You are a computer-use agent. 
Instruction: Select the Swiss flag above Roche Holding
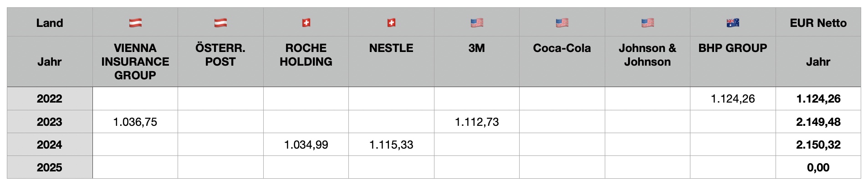tap(306, 23)
